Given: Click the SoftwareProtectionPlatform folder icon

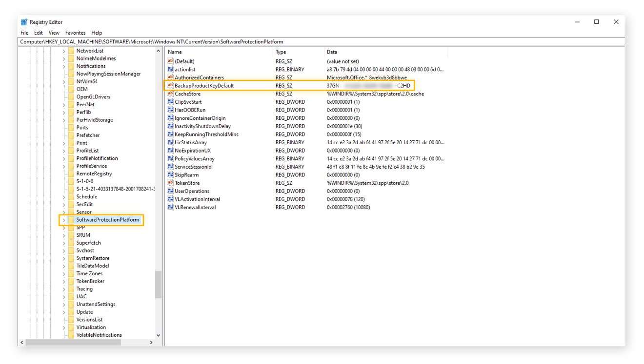Looking at the screenshot, I should 71,220.
